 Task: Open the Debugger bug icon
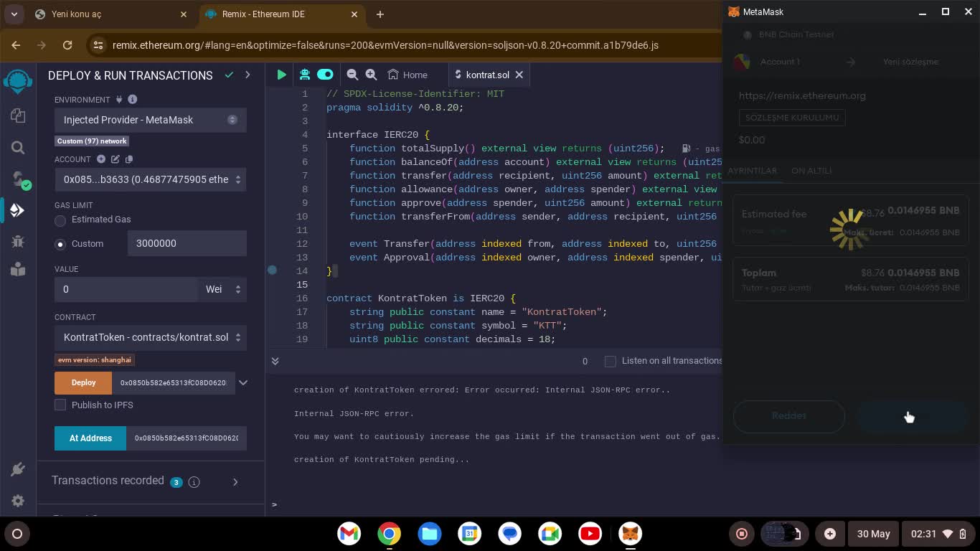(18, 242)
